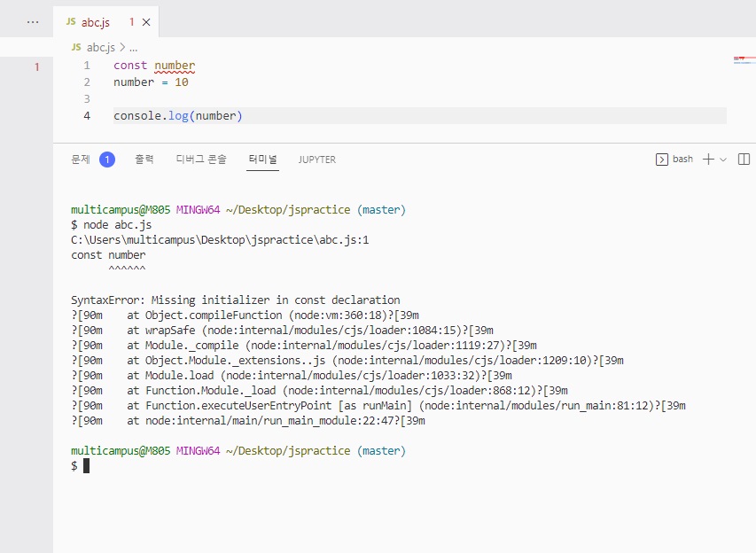
Task: Click the abc.js:1 file path in terminal
Action: (220, 239)
